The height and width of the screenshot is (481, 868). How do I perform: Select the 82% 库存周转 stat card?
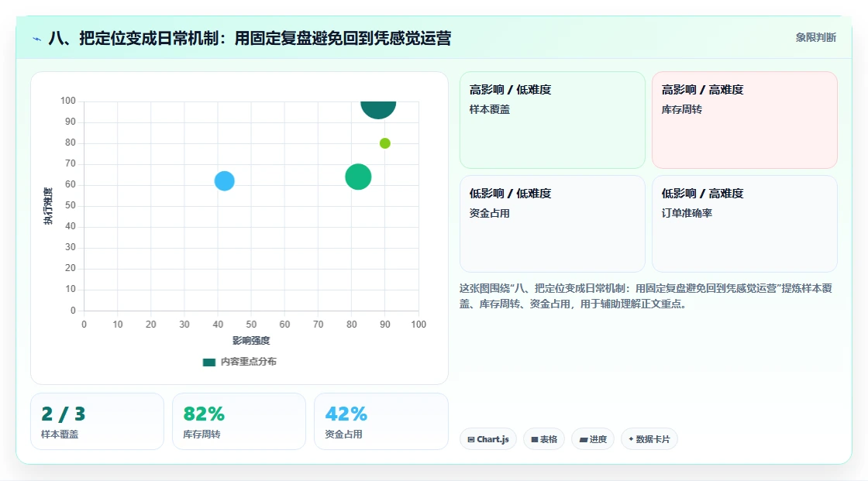click(239, 421)
